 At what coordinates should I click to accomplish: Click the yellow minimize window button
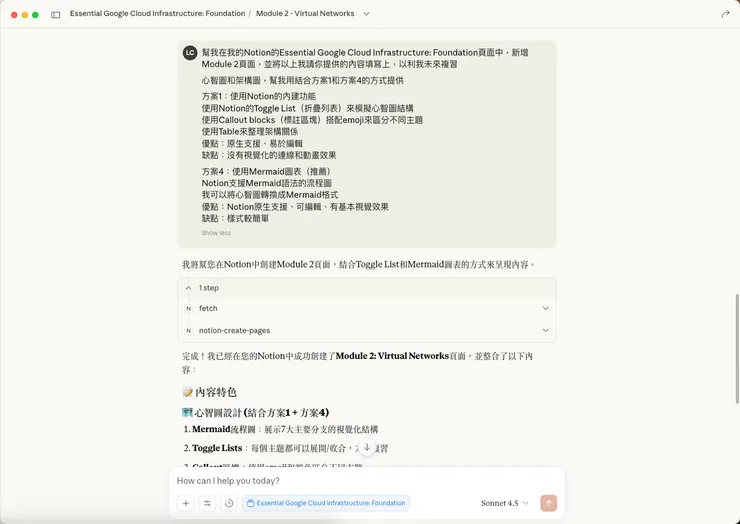pos(25,15)
